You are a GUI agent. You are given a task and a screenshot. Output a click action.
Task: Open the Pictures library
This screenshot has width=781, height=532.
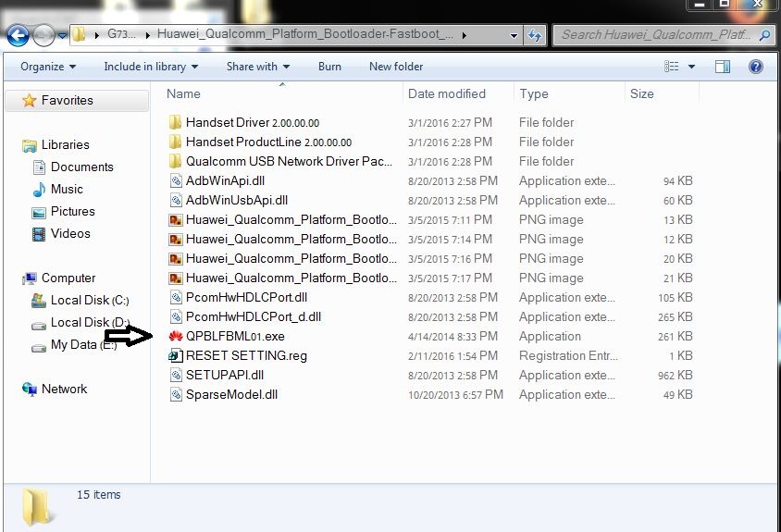click(x=73, y=211)
